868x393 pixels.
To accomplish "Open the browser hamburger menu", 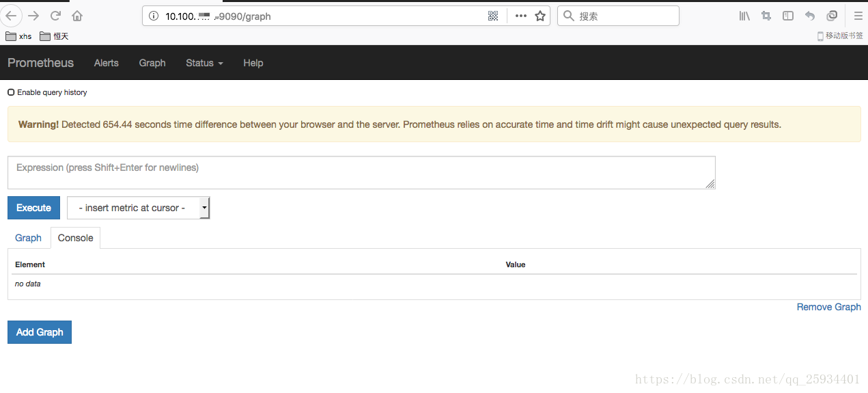I will tap(858, 16).
